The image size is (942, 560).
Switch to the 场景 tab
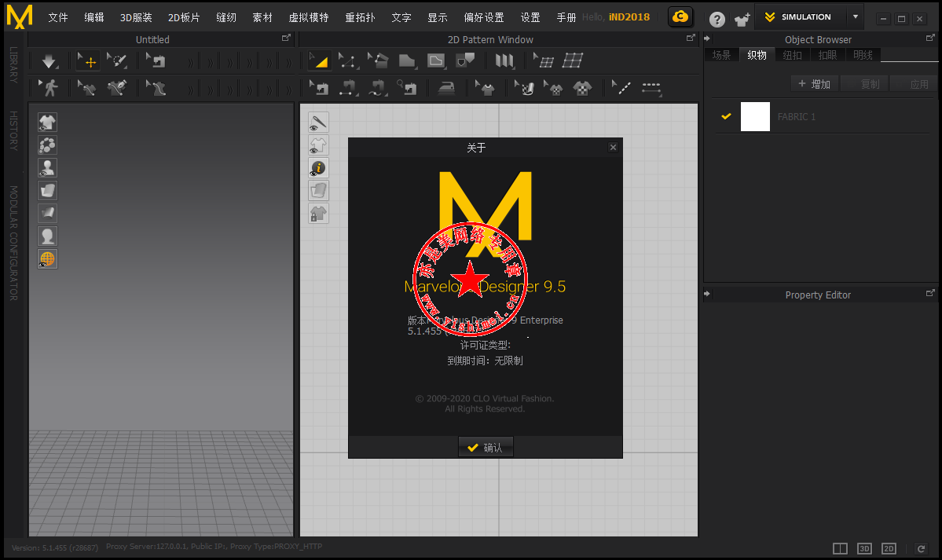tap(721, 55)
